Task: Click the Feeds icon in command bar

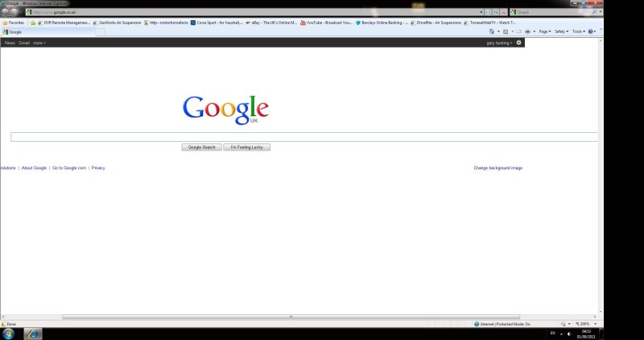Action: click(506, 31)
